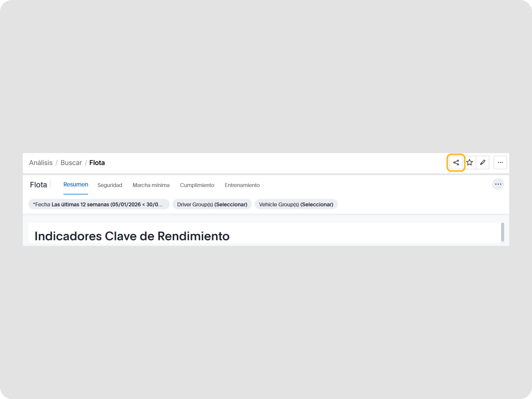
Task: Open the Entrenamiento tab
Action: click(x=242, y=185)
